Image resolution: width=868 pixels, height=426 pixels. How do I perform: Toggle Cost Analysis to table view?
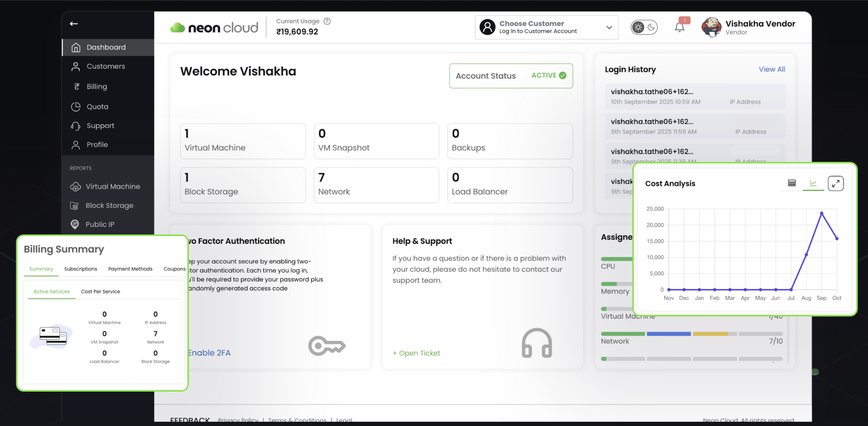point(792,183)
